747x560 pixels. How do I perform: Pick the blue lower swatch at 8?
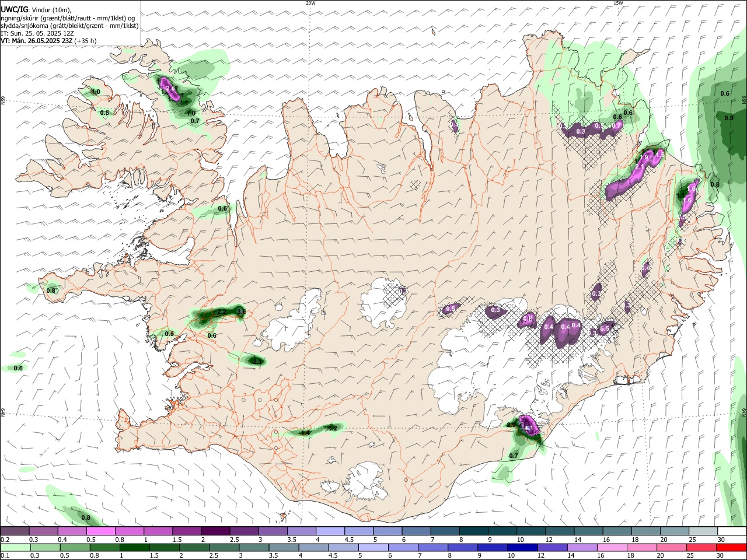(463, 548)
